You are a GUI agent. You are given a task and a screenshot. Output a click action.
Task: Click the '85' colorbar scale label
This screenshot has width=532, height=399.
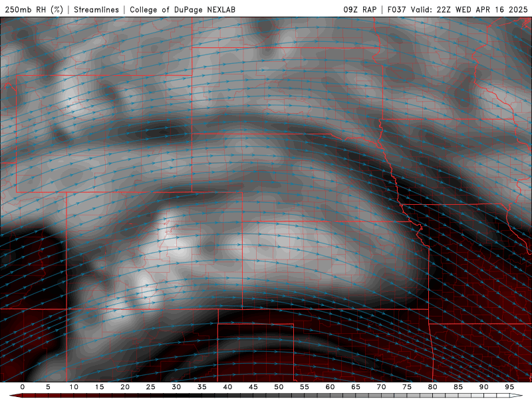tap(458, 387)
